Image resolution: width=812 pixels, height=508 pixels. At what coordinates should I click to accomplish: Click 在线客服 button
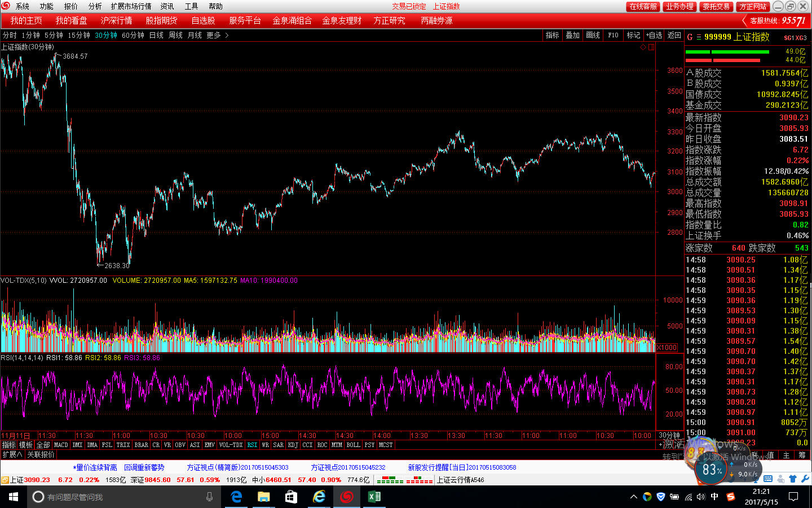tap(643, 7)
